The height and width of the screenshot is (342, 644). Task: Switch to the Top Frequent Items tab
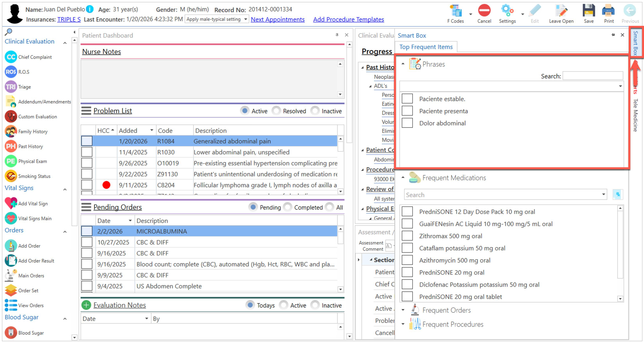coord(426,47)
